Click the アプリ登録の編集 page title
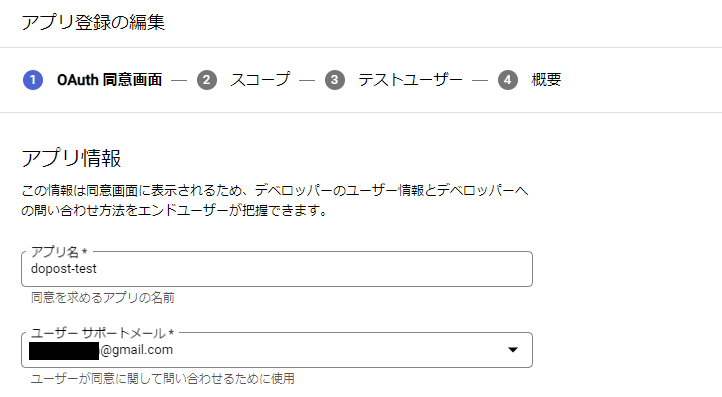722x397 pixels. [x=93, y=22]
